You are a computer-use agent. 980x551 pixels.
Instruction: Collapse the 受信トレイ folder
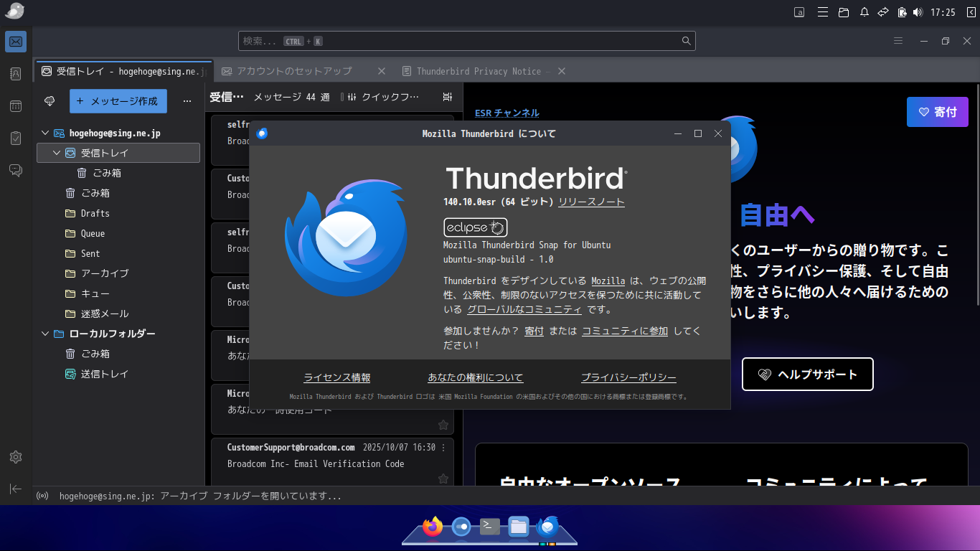click(x=56, y=152)
